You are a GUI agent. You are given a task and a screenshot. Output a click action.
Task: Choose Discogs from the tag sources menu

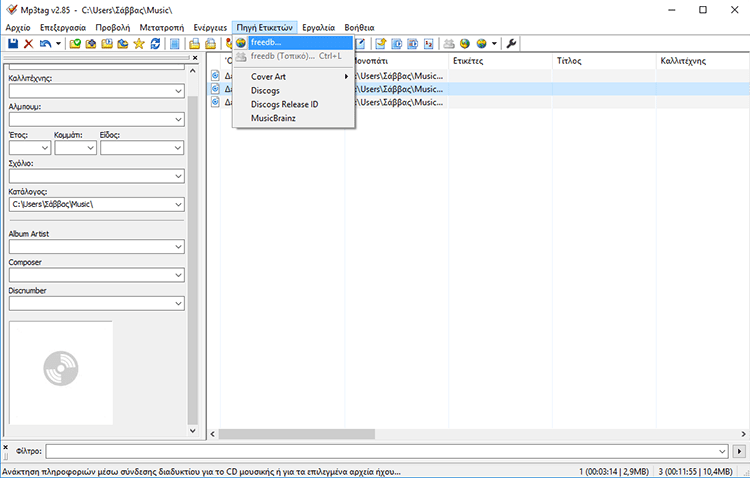coord(293,90)
